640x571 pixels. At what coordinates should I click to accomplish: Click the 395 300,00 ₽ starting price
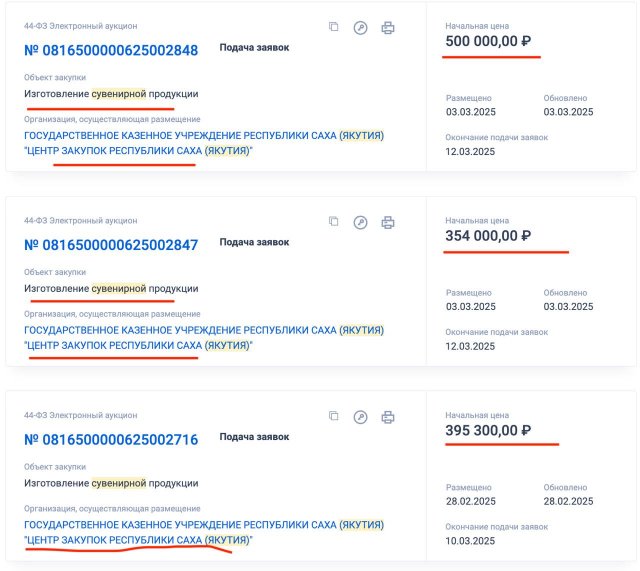(x=488, y=431)
